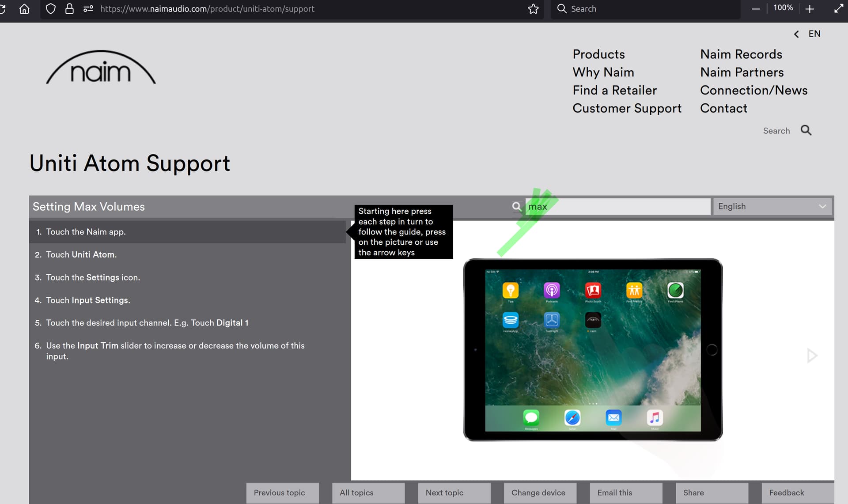The image size is (848, 504).
Task: Select step 3 Touch the Settings icon
Action: 93,277
